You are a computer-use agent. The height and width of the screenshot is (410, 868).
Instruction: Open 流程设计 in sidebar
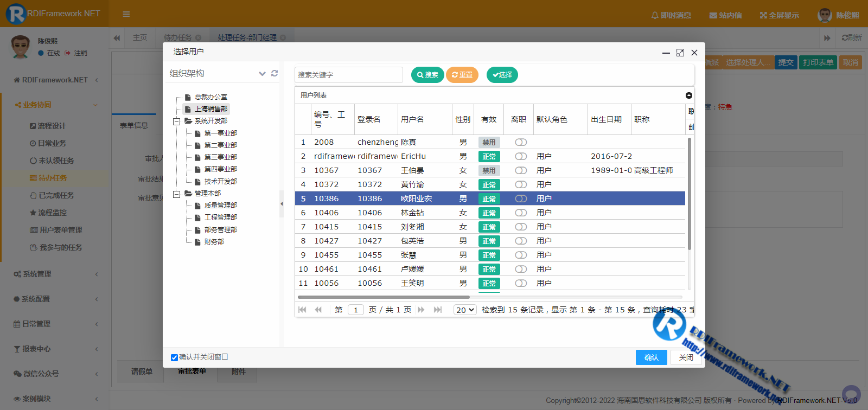click(48, 126)
